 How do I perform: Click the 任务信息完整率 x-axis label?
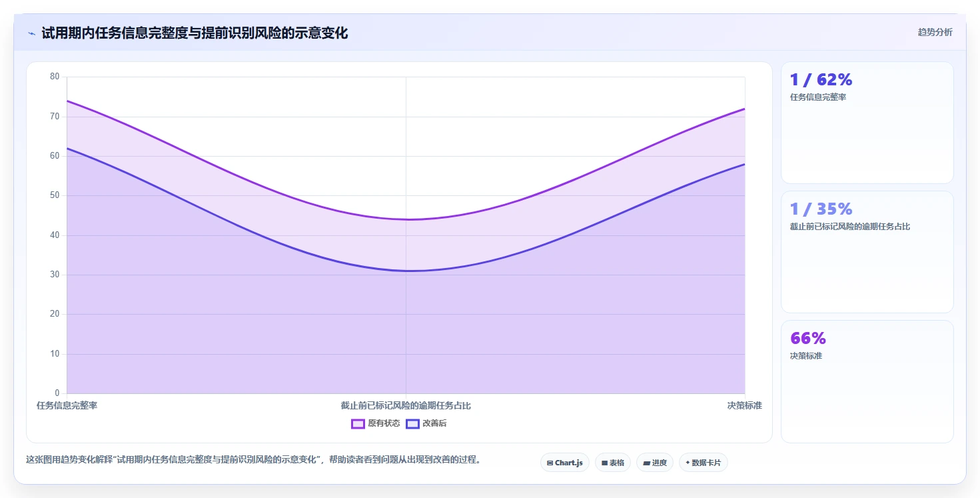(x=67, y=405)
